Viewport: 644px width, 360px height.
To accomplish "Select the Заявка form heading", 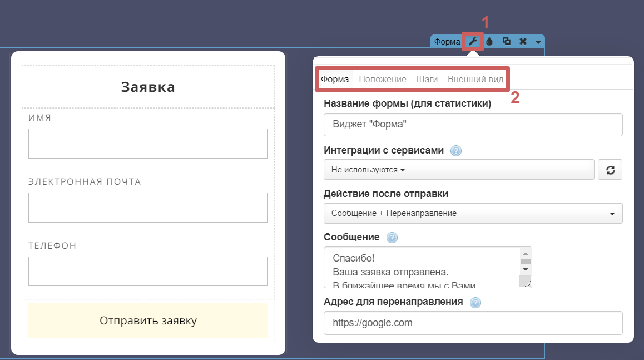I will [x=148, y=87].
